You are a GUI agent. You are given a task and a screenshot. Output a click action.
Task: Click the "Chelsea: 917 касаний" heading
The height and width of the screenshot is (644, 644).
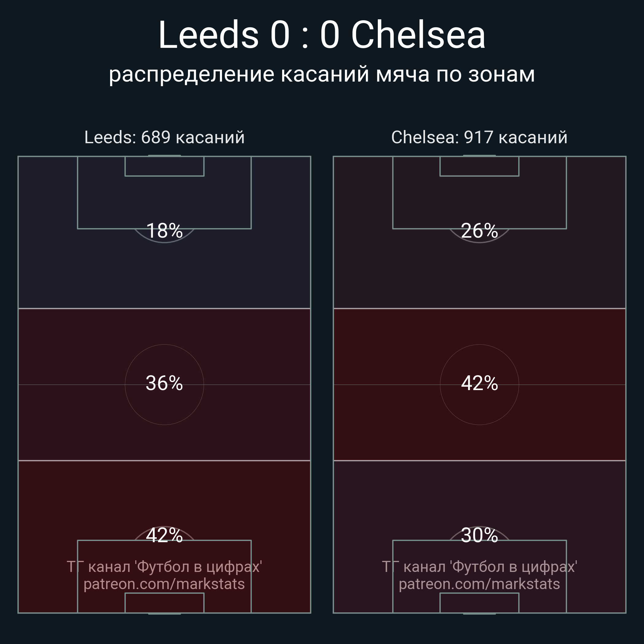pos(479,137)
